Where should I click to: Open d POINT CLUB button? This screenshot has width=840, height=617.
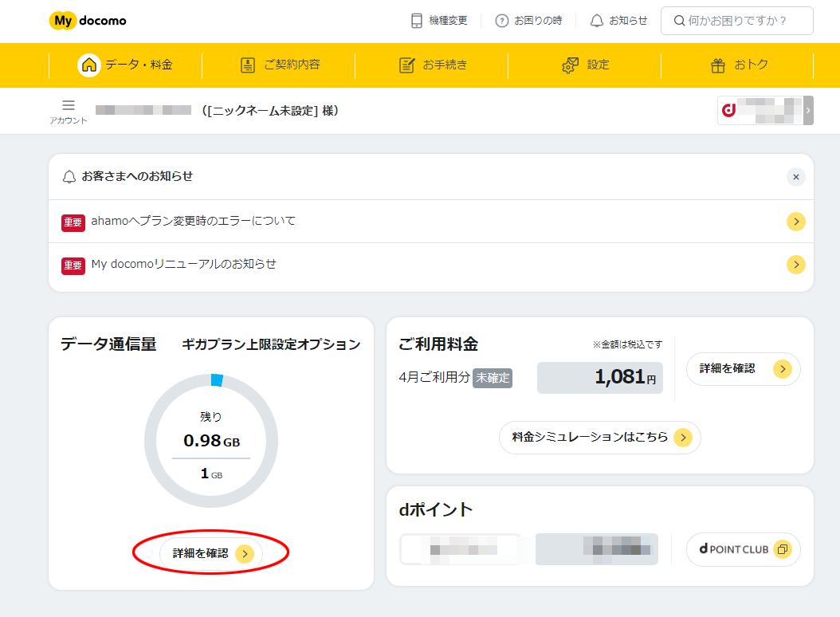744,549
